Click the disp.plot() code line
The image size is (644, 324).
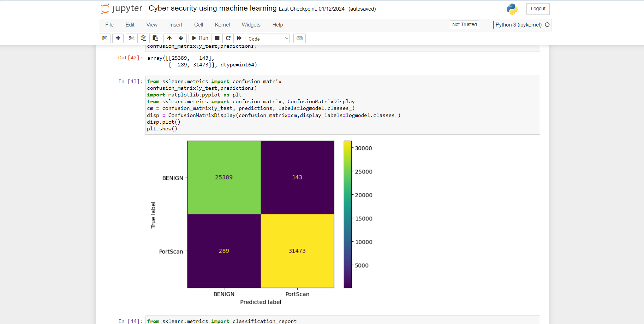coord(163,122)
